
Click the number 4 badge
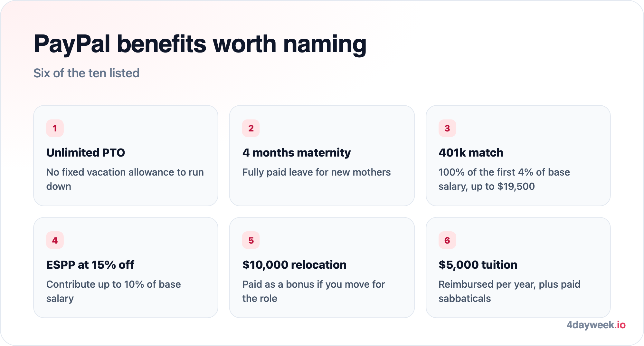tap(55, 240)
